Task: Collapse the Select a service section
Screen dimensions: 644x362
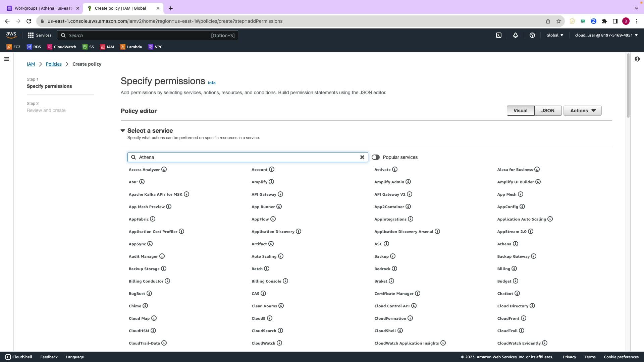Action: [123, 131]
